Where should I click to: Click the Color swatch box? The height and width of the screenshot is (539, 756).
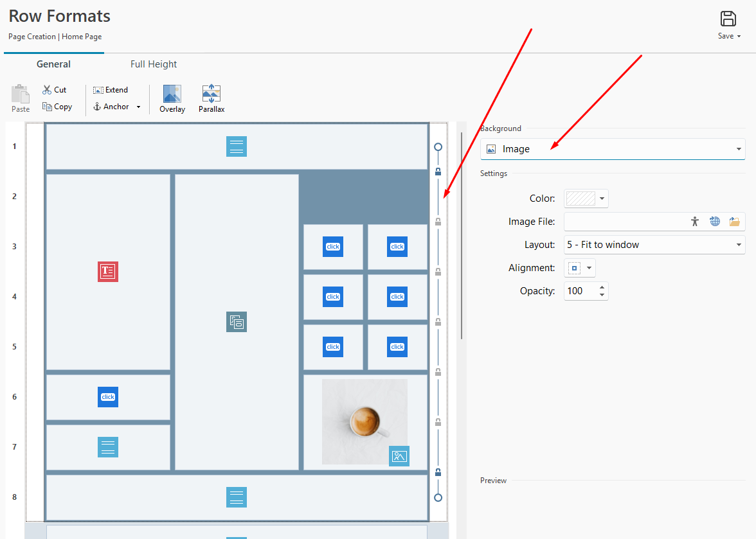pos(580,199)
